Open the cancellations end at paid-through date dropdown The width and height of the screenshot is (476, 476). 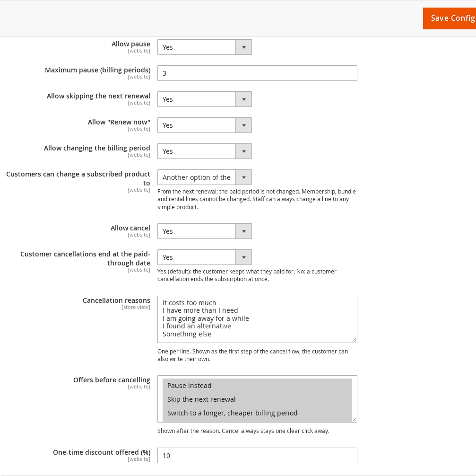click(x=204, y=257)
